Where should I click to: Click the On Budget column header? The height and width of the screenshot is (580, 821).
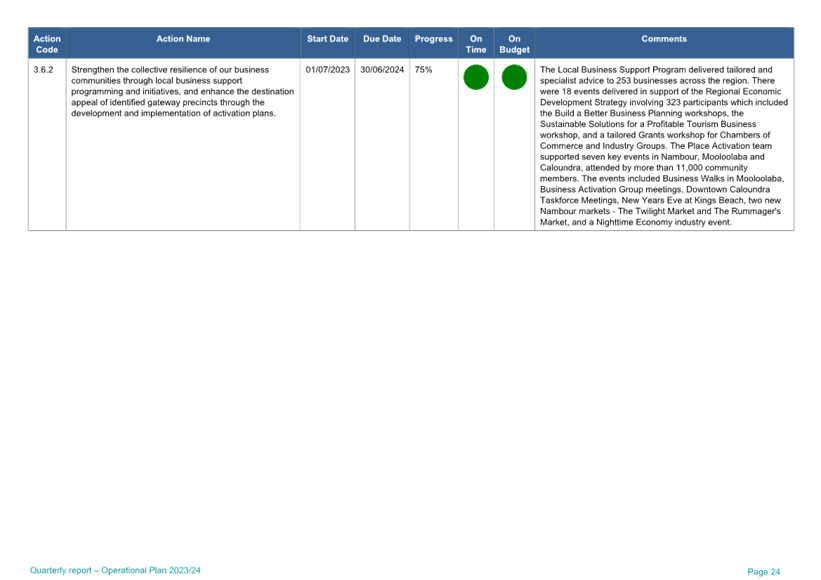pos(514,44)
